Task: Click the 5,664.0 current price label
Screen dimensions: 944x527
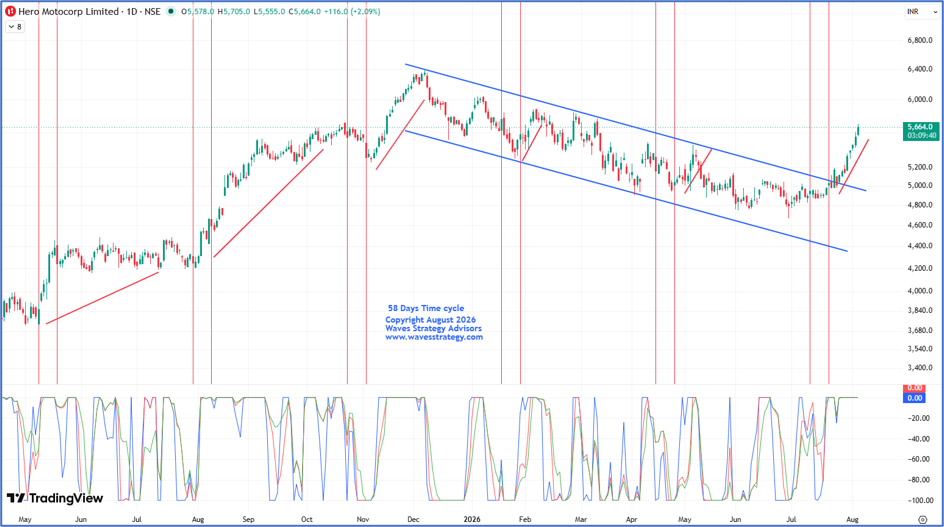Action: (921, 127)
